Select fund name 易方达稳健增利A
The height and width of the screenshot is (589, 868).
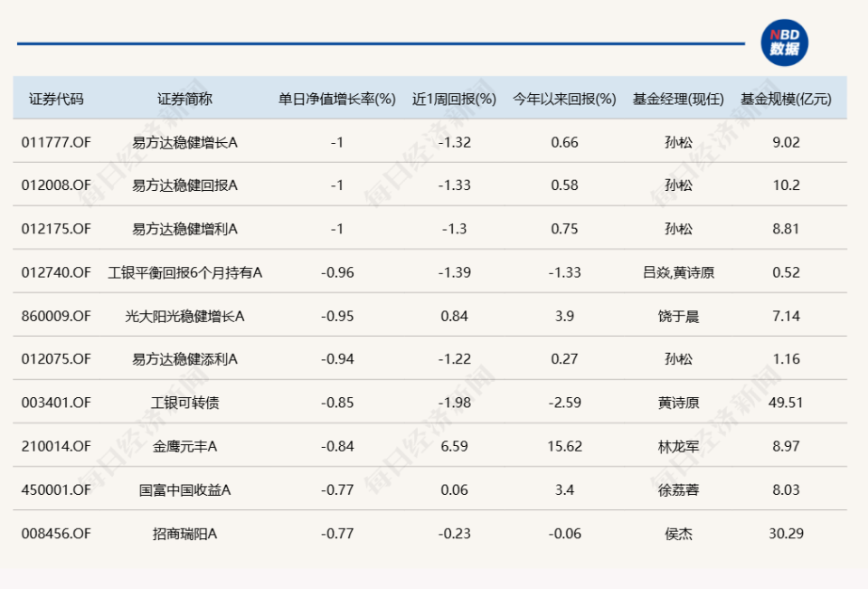point(184,229)
